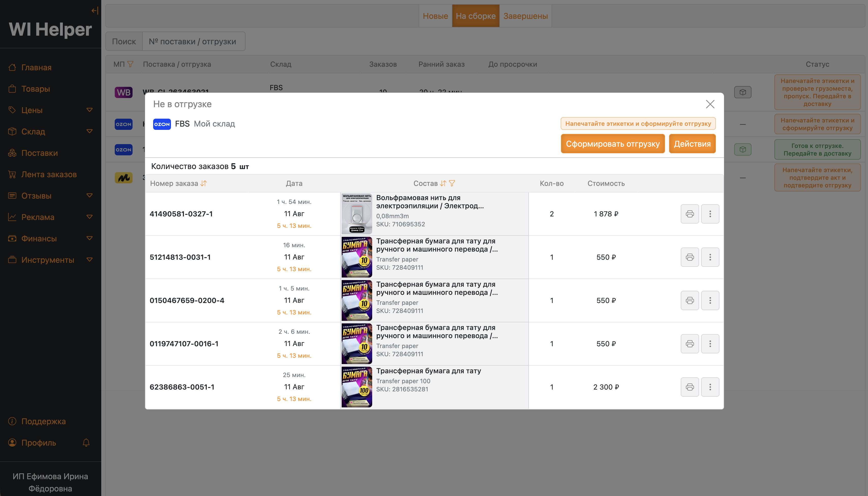
Task: Click order number 41490581-0327-1
Action: pos(181,214)
